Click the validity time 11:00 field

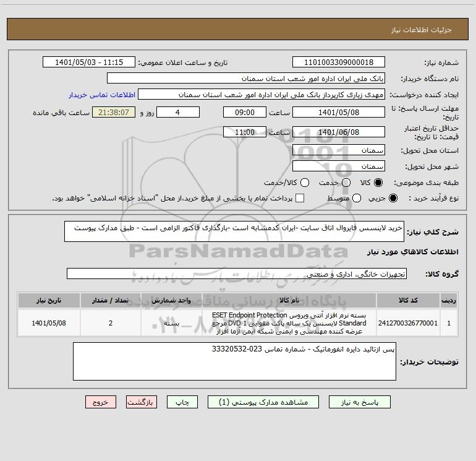(x=245, y=132)
